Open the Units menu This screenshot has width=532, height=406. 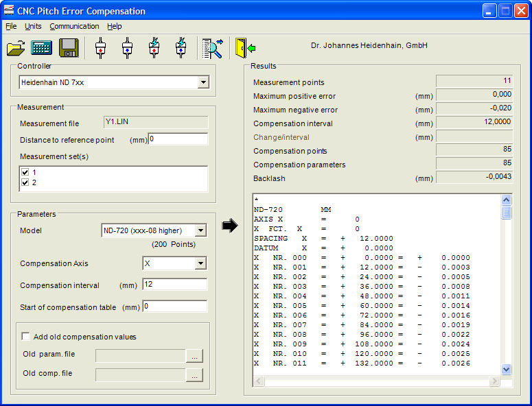pyautogui.click(x=33, y=26)
